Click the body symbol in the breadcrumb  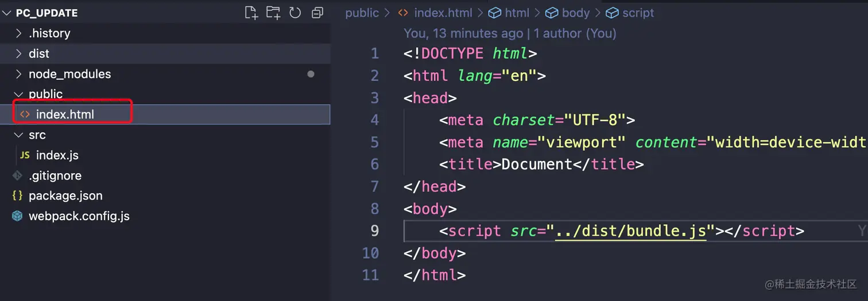(576, 13)
